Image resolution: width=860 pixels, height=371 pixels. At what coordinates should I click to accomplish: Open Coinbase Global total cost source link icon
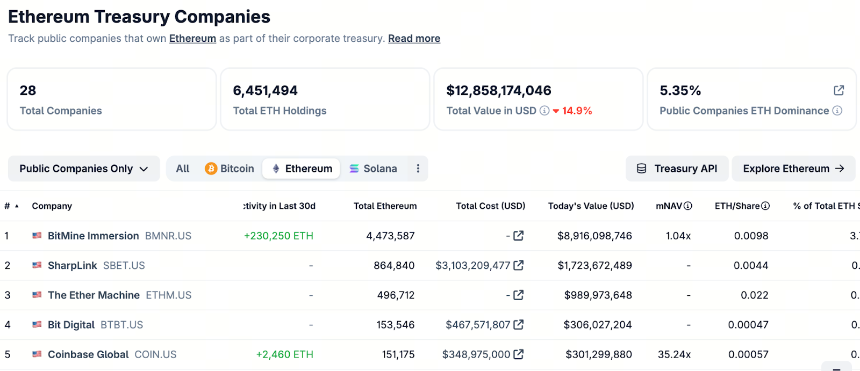point(518,355)
